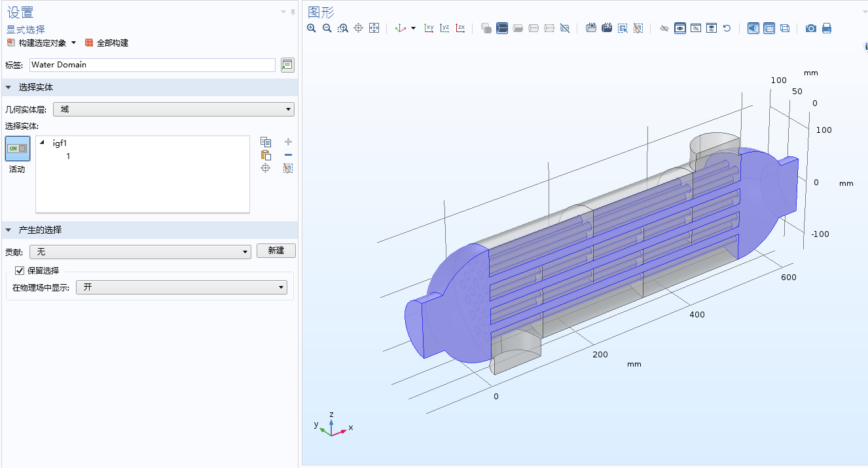Collapse the 选择实体 section
868x468 pixels.
tap(9, 87)
